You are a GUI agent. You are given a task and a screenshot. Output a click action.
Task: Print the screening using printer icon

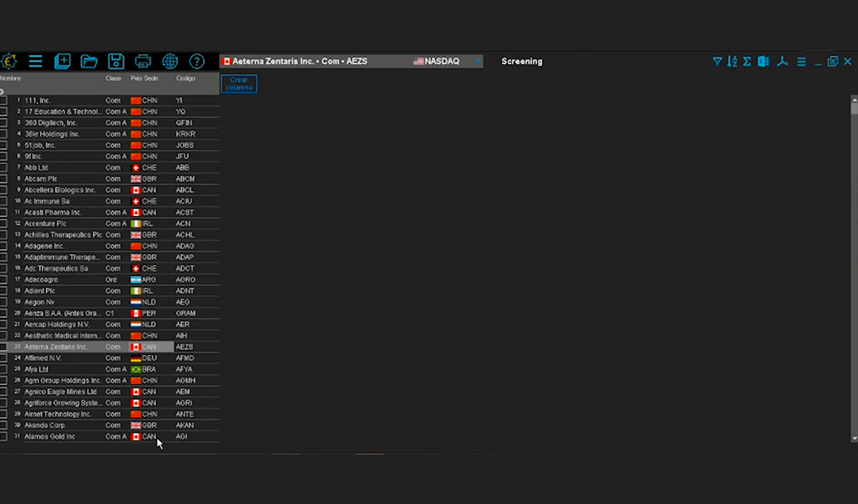143,61
